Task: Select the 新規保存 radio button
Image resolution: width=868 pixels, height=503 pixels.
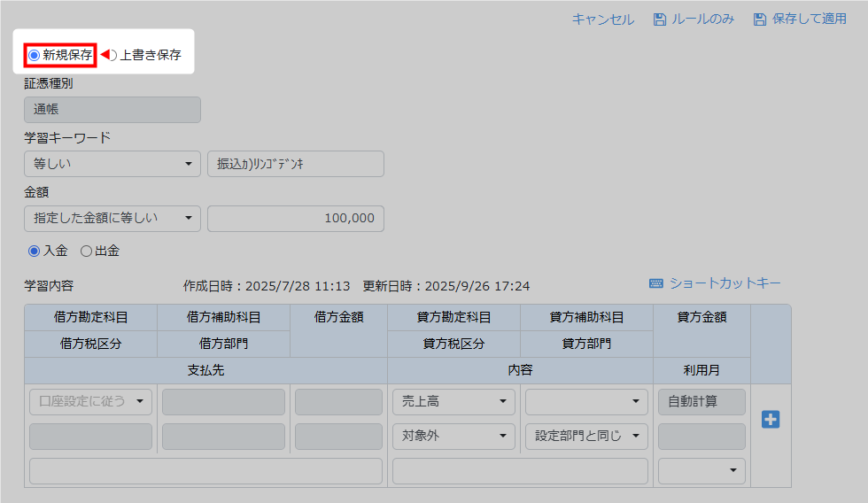Action: click(x=35, y=55)
